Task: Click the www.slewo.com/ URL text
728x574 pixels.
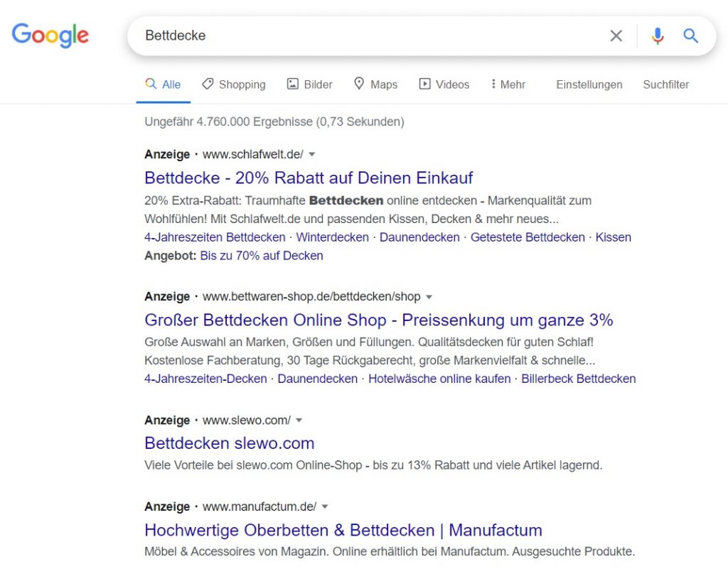Action: 247,420
